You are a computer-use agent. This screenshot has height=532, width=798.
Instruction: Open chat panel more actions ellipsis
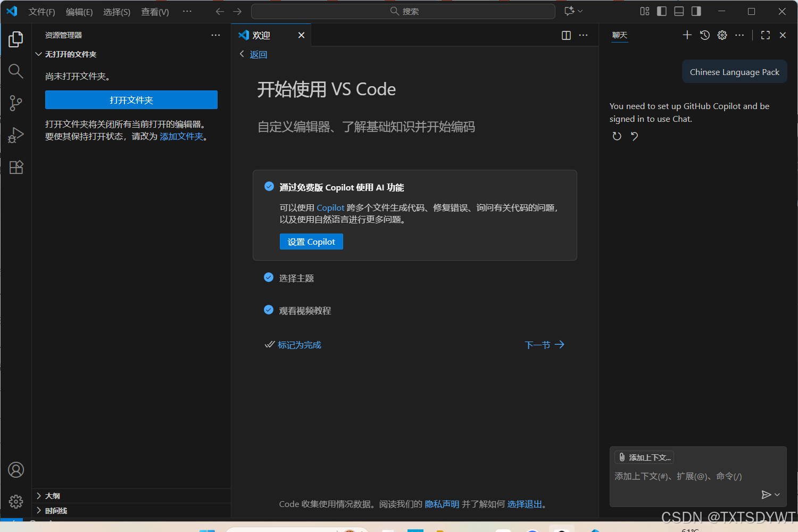point(739,35)
